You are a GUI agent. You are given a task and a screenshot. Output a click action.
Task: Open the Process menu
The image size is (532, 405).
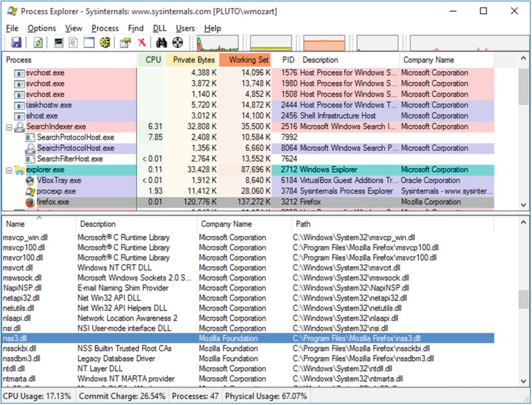click(x=105, y=28)
